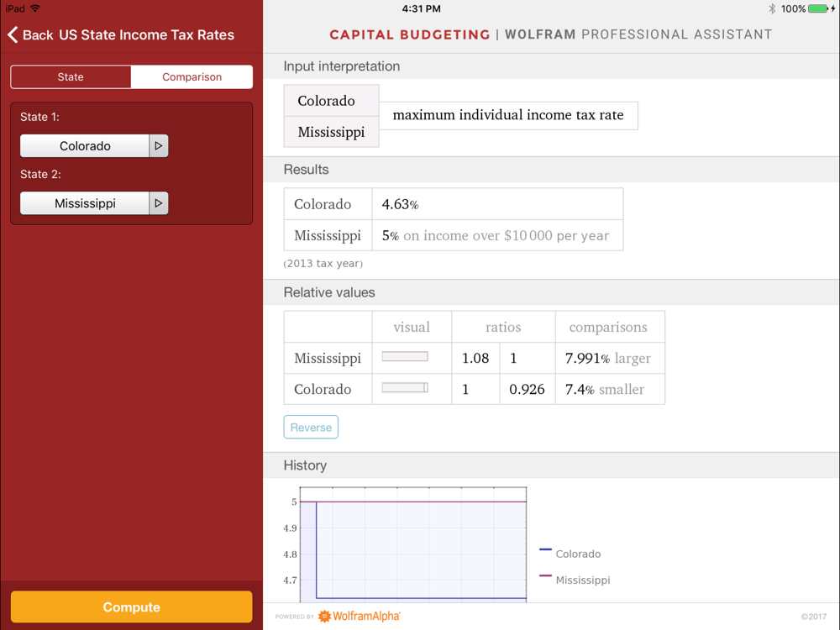Click the 100% battery percentage text
This screenshot has width=840, height=630.
[x=793, y=8]
